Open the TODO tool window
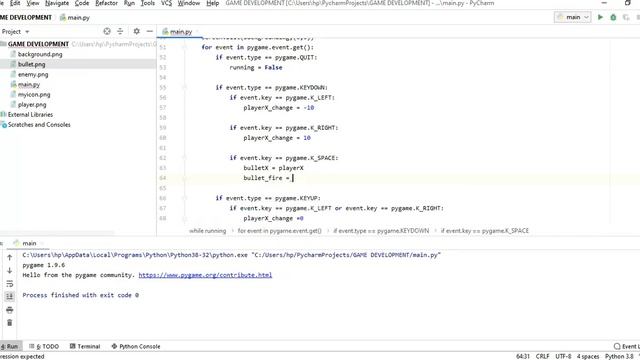Image resolution: width=640 pixels, height=360 pixels. click(44, 346)
